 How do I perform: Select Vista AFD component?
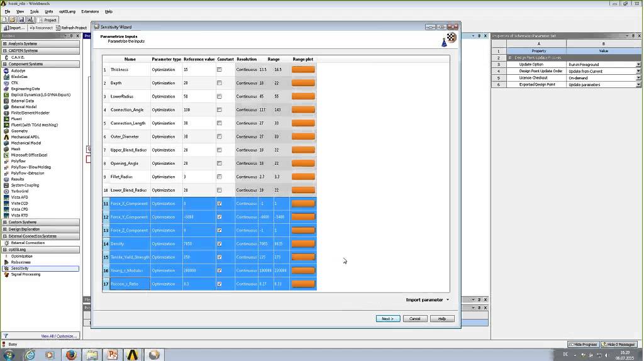pyautogui.click(x=19, y=197)
